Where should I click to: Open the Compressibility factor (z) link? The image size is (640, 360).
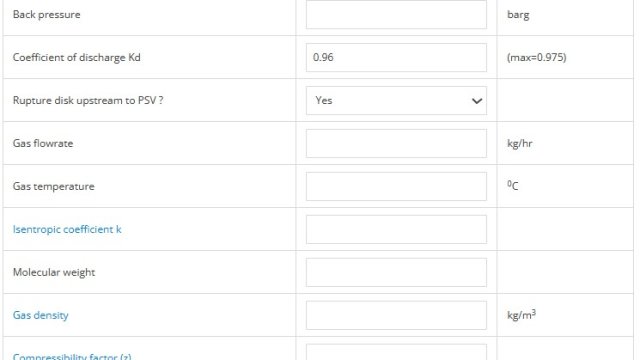click(72, 356)
